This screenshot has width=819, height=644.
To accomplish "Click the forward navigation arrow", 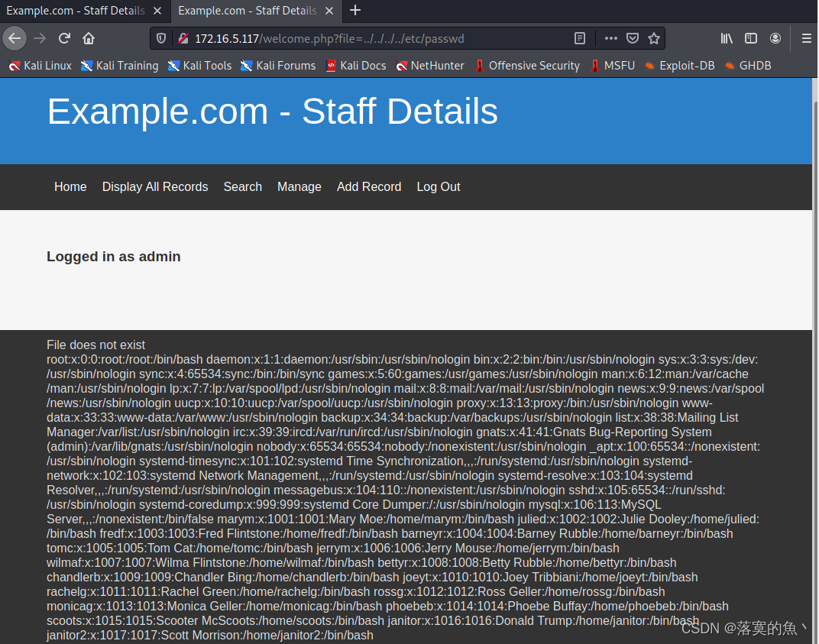I will click(x=40, y=38).
